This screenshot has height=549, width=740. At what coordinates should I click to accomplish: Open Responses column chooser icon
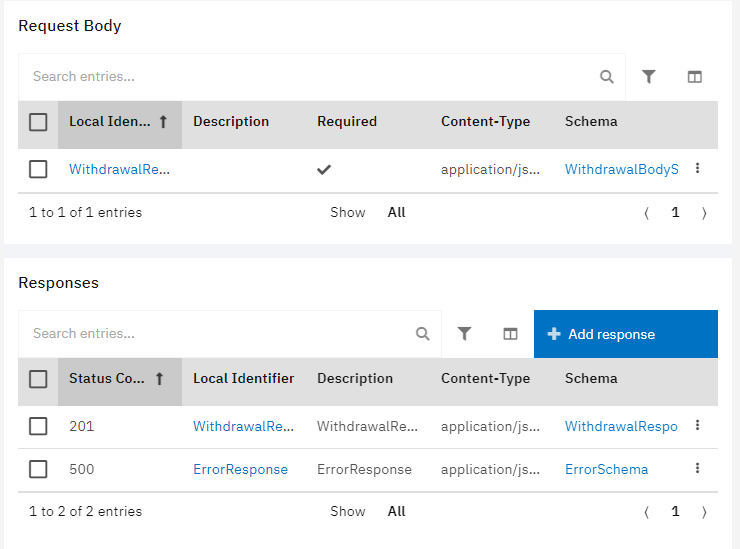tap(510, 334)
